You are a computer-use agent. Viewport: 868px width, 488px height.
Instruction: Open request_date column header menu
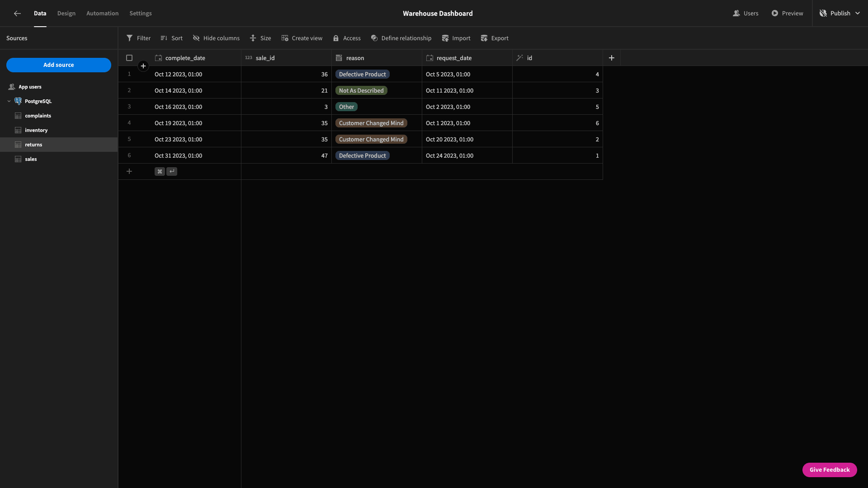pyautogui.click(x=467, y=58)
